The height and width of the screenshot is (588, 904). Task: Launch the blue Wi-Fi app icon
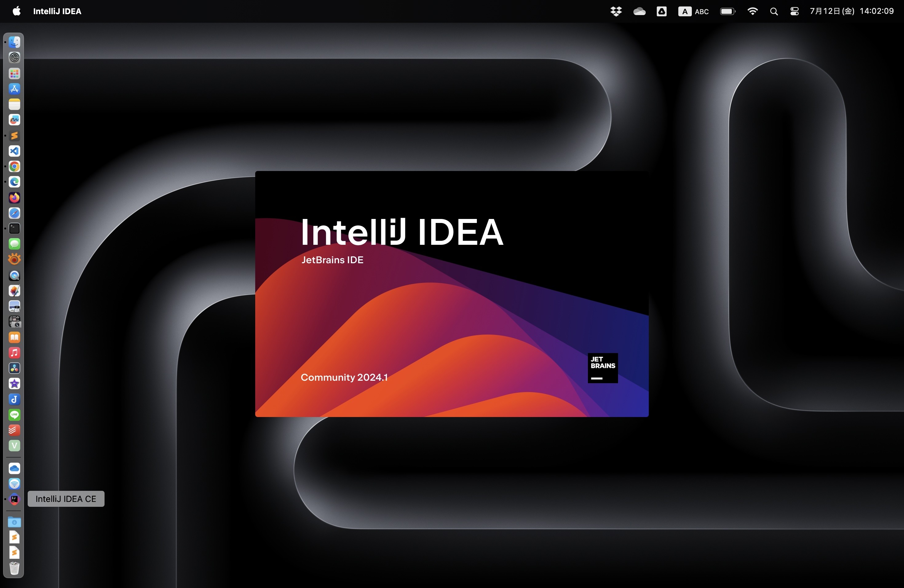click(14, 483)
